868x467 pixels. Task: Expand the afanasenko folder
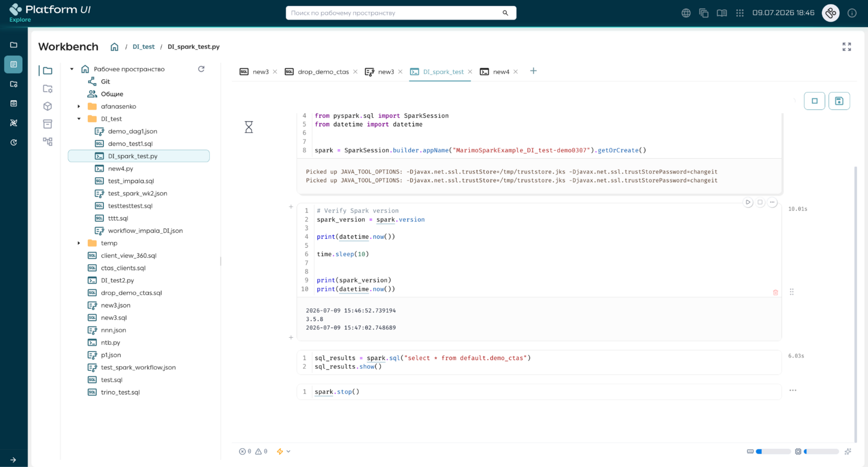[x=79, y=107]
